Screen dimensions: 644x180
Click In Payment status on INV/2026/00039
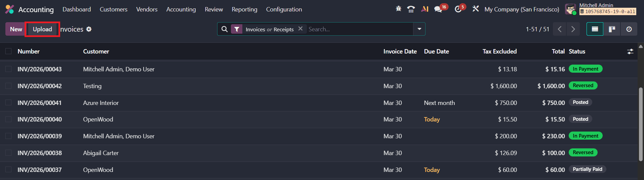tap(586, 136)
